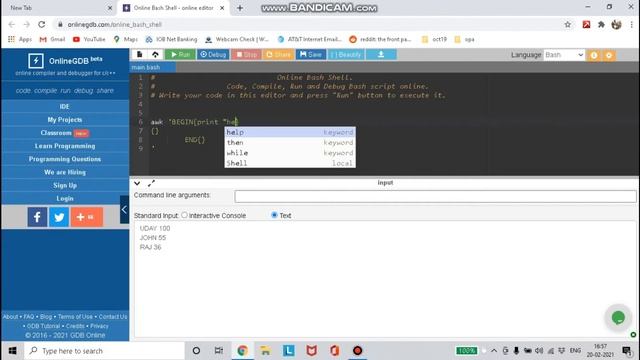Click the orange plus share icon

pos(87,217)
